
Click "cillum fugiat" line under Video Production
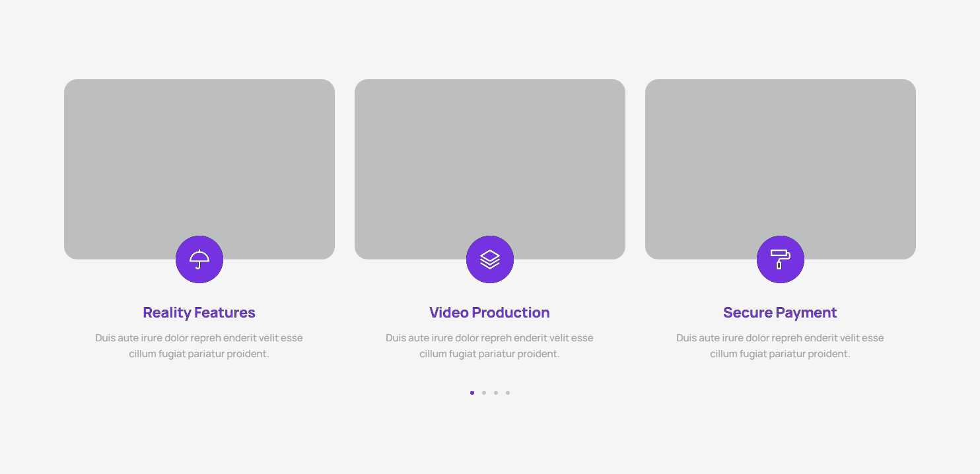click(490, 354)
